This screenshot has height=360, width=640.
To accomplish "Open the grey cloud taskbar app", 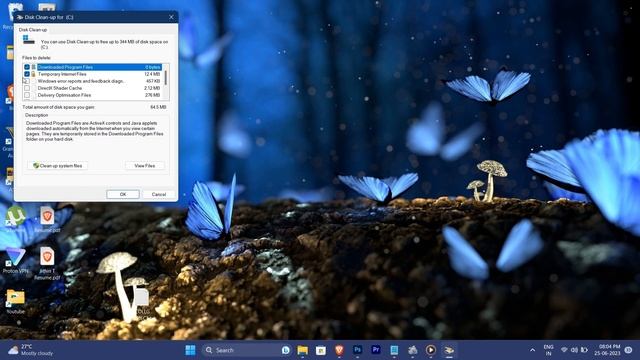I will coord(413,350).
